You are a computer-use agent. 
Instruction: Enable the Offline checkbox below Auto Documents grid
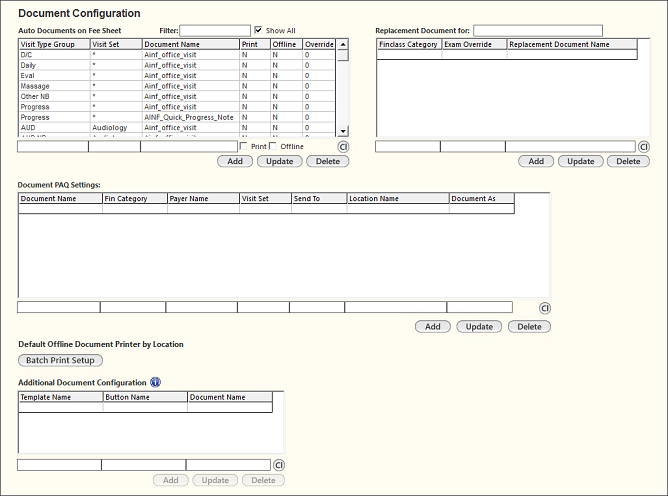tap(273, 146)
